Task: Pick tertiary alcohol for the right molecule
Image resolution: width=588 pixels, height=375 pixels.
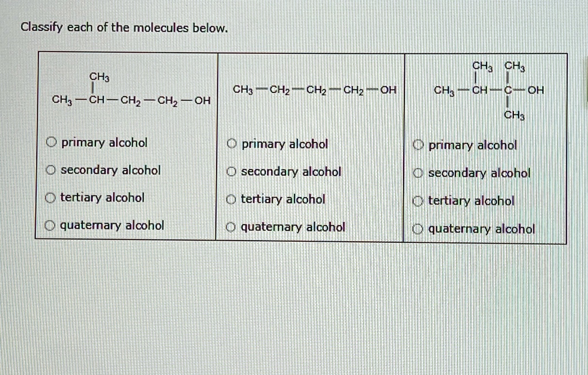Action: click(419, 202)
